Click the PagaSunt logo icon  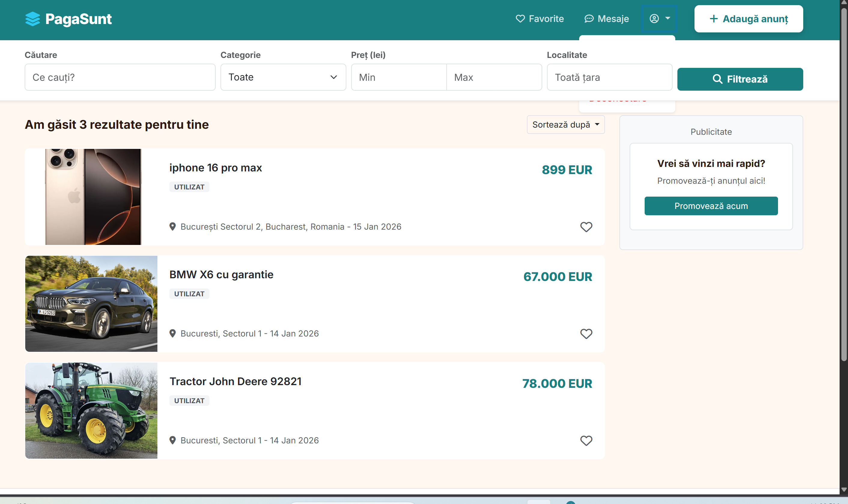33,19
